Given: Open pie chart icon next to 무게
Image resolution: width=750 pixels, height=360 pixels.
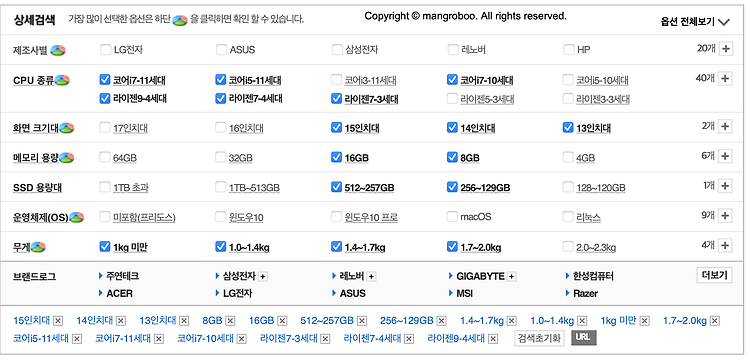Looking at the screenshot, I should [38, 247].
